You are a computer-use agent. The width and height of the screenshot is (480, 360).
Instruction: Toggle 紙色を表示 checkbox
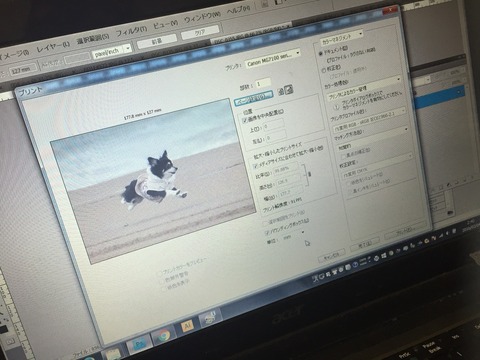click(164, 289)
